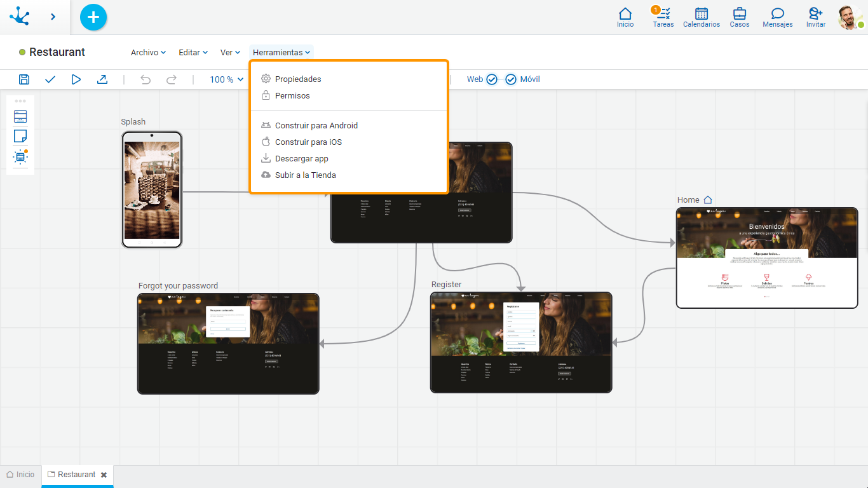Select Permisos menu entry
The width and height of the screenshot is (868, 488).
tap(349, 96)
